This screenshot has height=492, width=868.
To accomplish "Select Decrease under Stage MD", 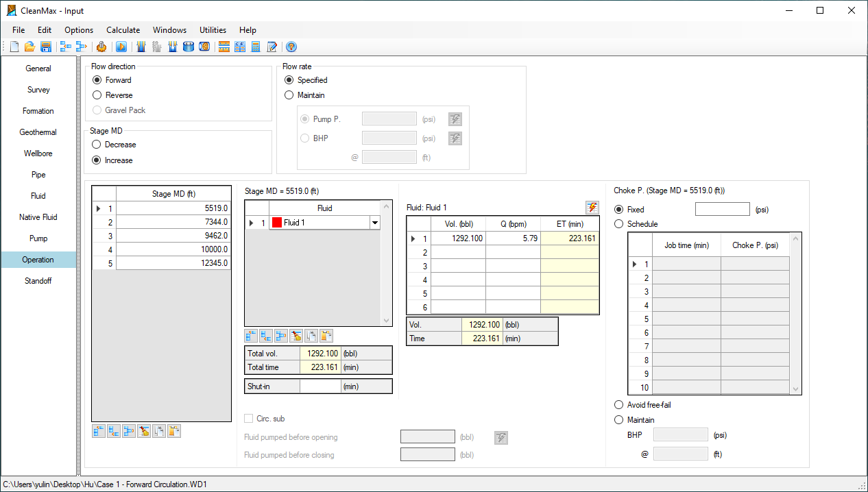I will coord(97,145).
